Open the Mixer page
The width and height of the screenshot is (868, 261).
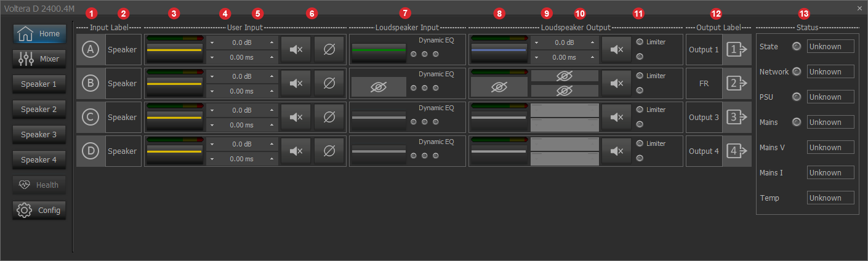point(39,59)
